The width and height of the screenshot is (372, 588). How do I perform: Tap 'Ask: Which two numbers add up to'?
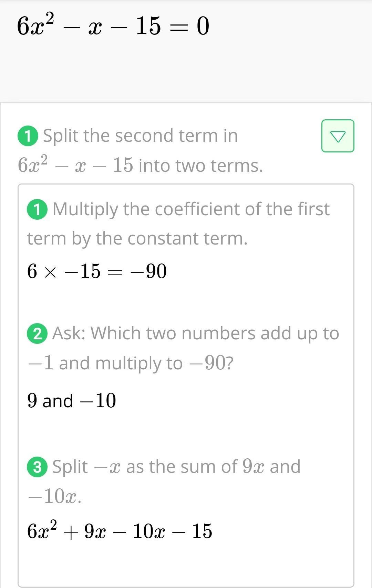(195, 333)
